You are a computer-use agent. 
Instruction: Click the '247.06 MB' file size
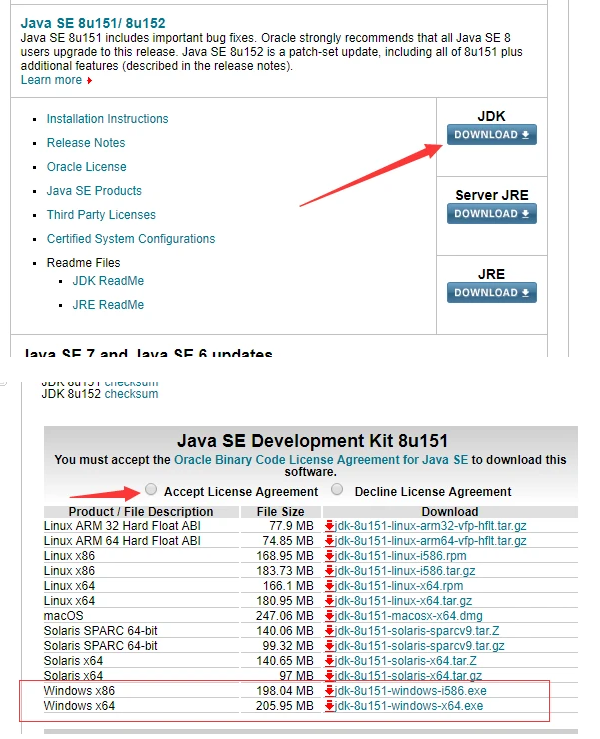[285, 616]
